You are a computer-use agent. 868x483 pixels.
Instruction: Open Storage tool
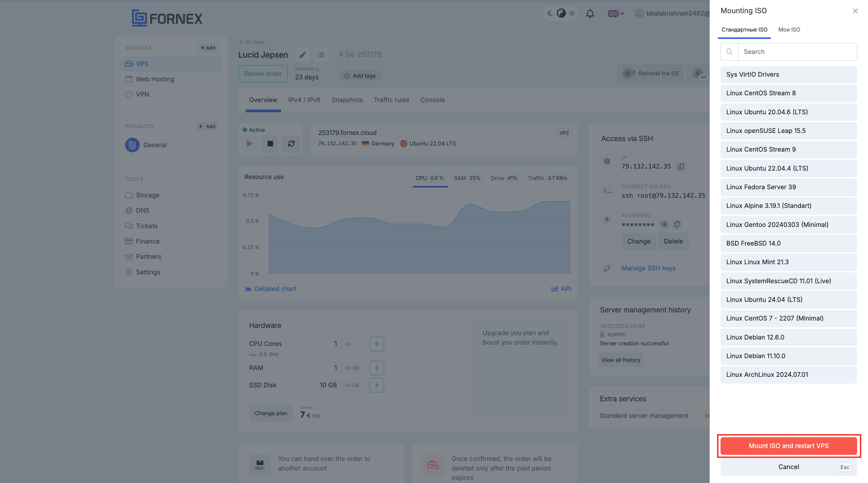point(142,195)
